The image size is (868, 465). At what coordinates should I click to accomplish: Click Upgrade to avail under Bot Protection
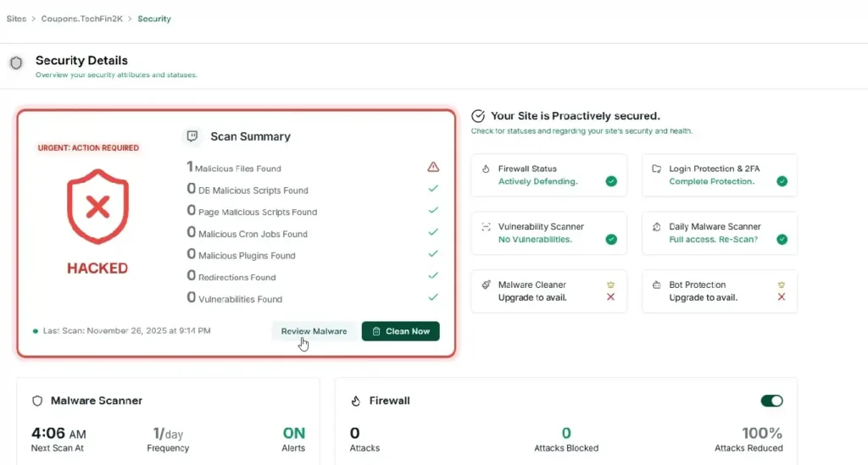[703, 297]
